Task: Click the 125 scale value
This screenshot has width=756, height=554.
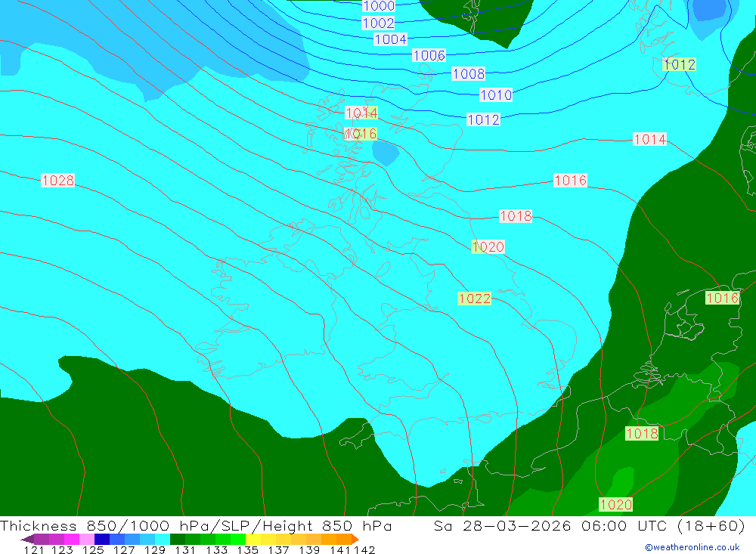Action: coord(93,550)
